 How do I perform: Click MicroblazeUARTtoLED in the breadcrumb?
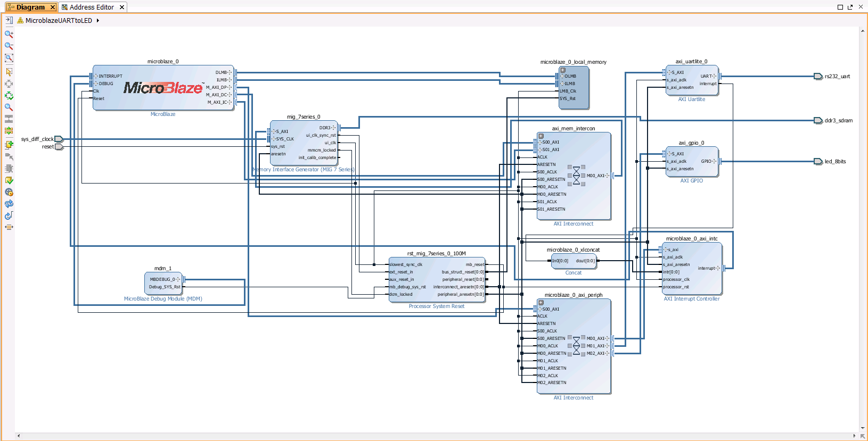(x=59, y=21)
